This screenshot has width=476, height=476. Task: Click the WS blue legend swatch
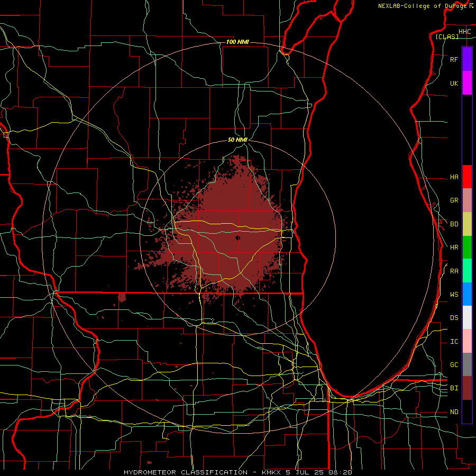coord(467,294)
